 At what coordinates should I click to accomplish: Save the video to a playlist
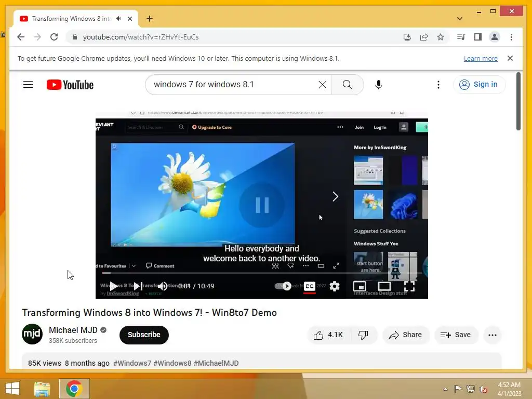(456, 335)
